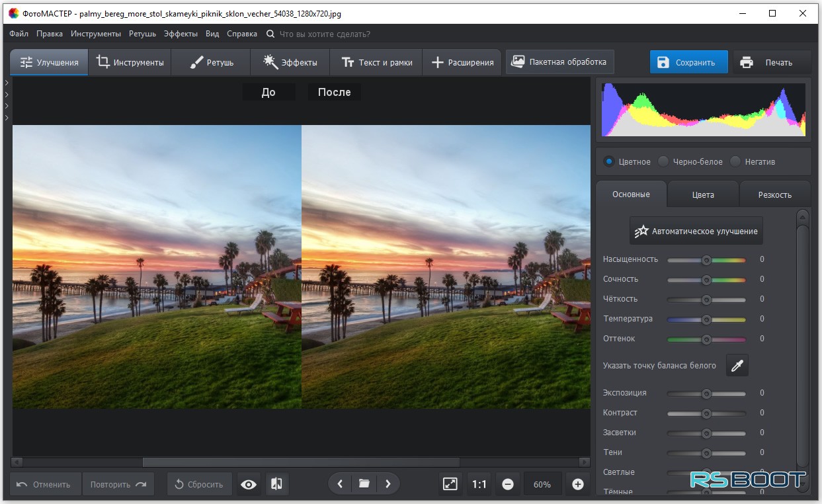The height and width of the screenshot is (504, 822).
Task: Open Эффекты menu in menu bar
Action: point(181,34)
